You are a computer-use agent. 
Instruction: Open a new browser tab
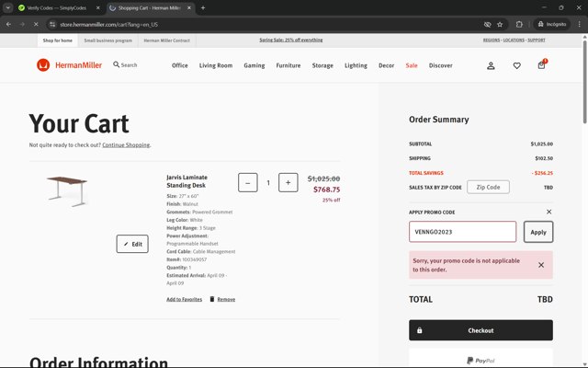click(x=203, y=7)
